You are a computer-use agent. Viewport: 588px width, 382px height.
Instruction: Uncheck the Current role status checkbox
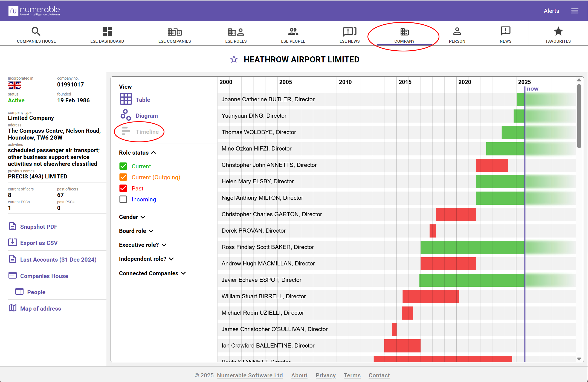(x=123, y=166)
